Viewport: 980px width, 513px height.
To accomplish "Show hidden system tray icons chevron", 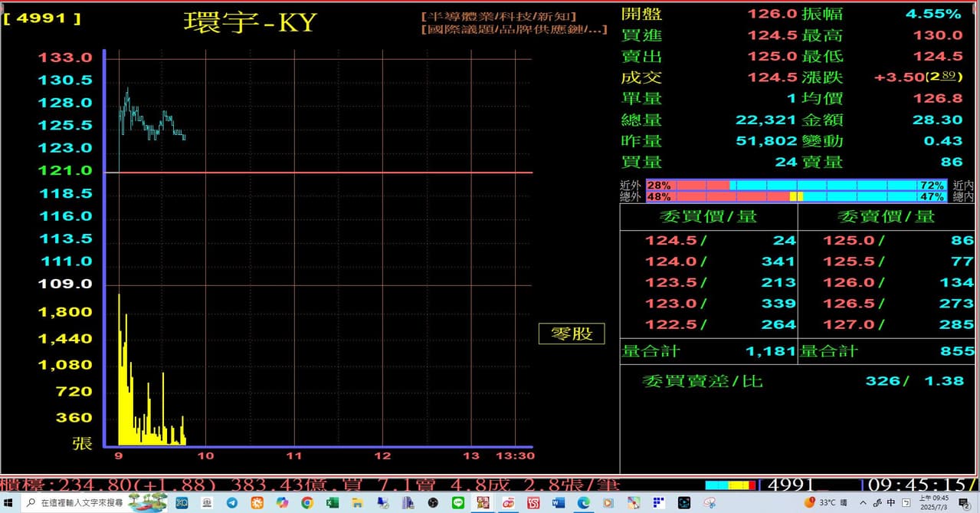I will pyautogui.click(x=864, y=504).
